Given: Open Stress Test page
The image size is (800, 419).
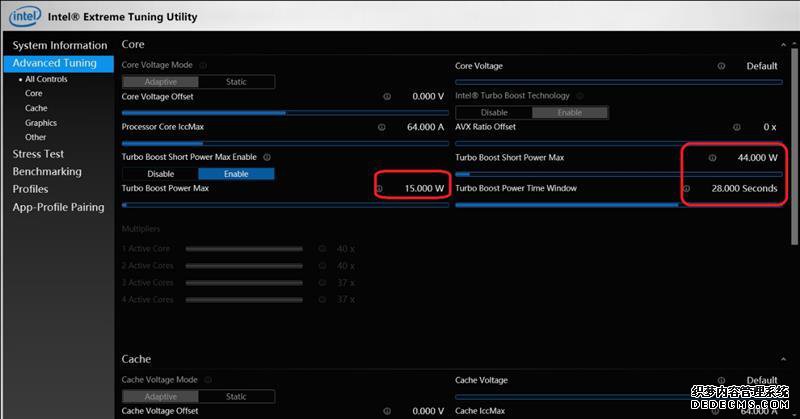Looking at the screenshot, I should click(x=38, y=154).
